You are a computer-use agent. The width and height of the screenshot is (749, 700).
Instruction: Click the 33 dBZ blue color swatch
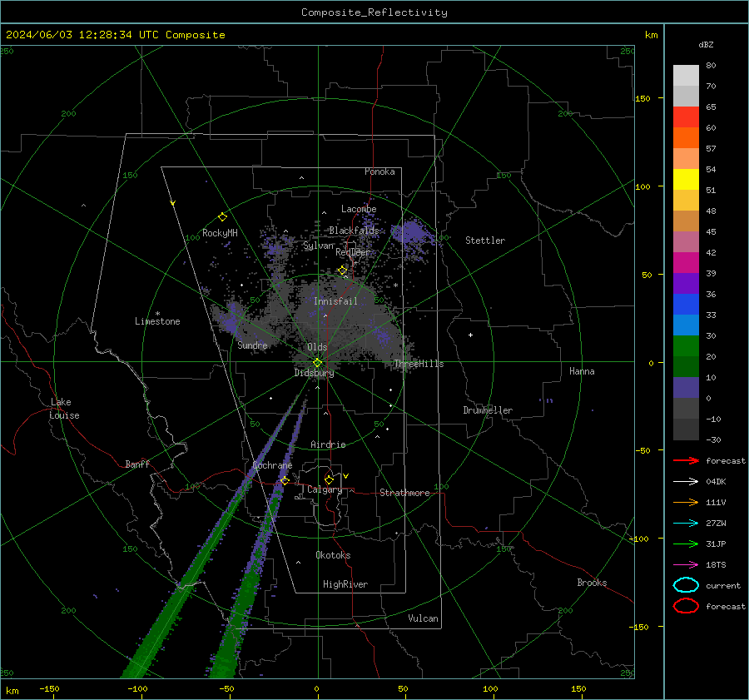(686, 325)
